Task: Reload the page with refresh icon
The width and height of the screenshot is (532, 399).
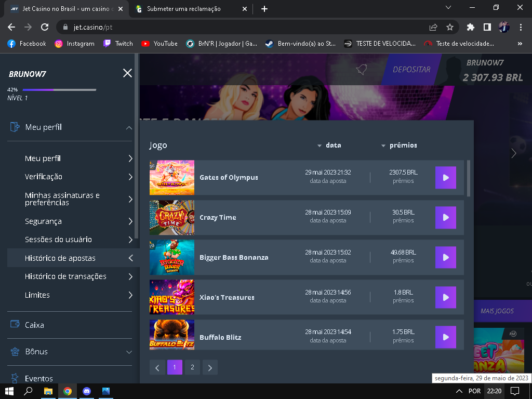Action: tap(45, 27)
